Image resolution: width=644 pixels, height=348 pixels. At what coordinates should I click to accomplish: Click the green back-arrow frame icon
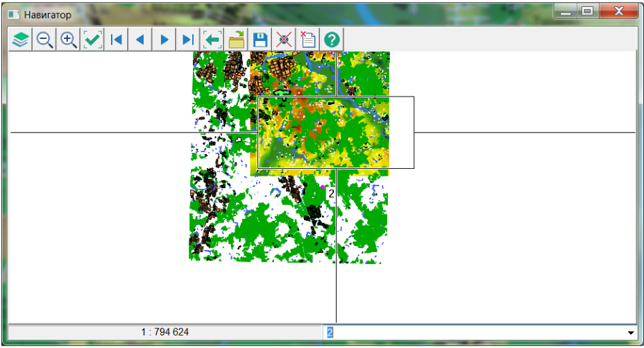pyautogui.click(x=212, y=40)
